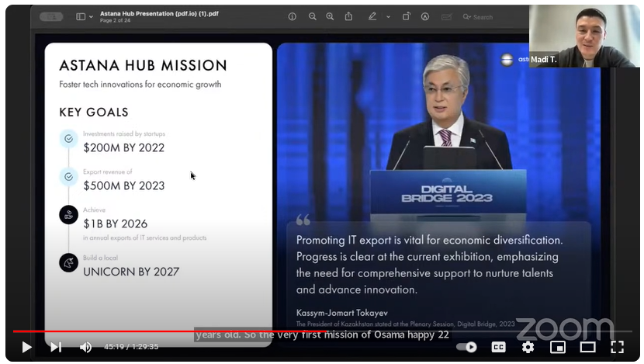Skip to the next video
This screenshot has height=364, width=644.
point(56,347)
